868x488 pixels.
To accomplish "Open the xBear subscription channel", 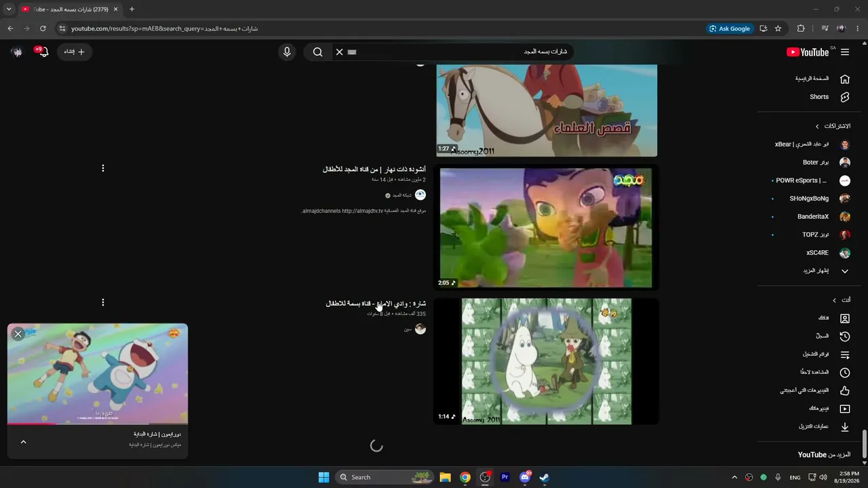I will tap(812, 144).
